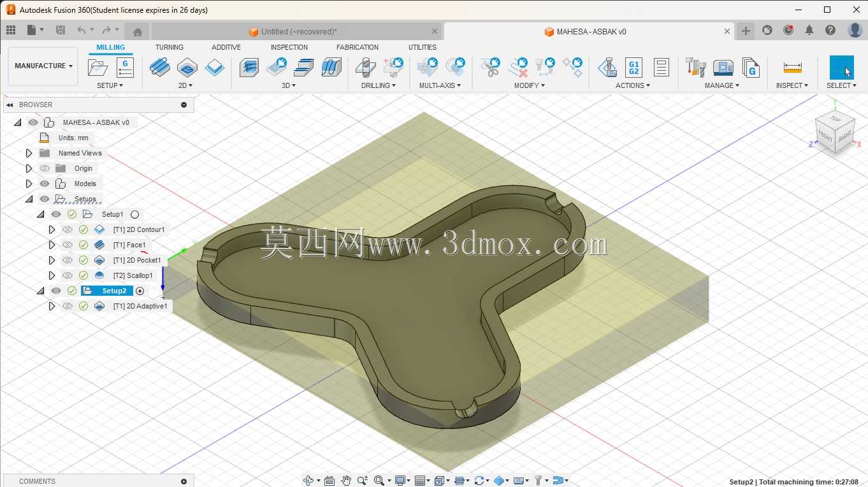
Task: Activate Setup1 radio button
Action: (x=135, y=215)
